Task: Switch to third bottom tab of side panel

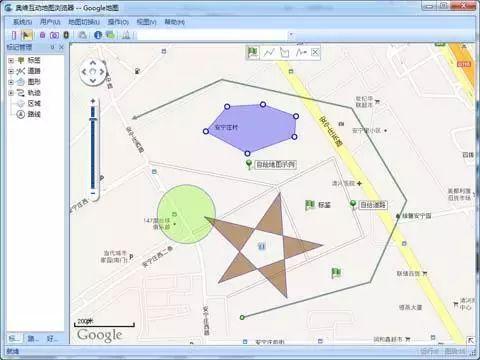Action: pyautogui.click(x=52, y=339)
